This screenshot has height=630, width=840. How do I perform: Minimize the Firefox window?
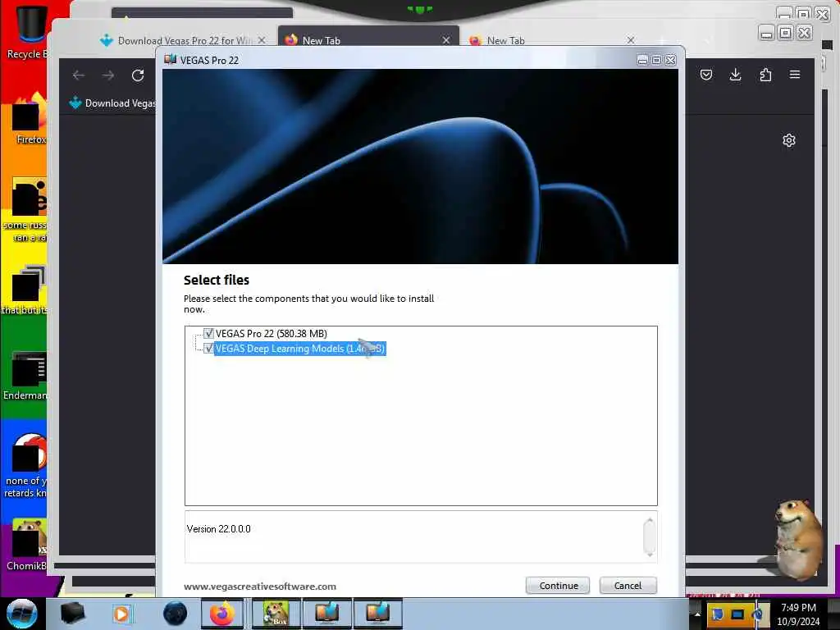767,33
